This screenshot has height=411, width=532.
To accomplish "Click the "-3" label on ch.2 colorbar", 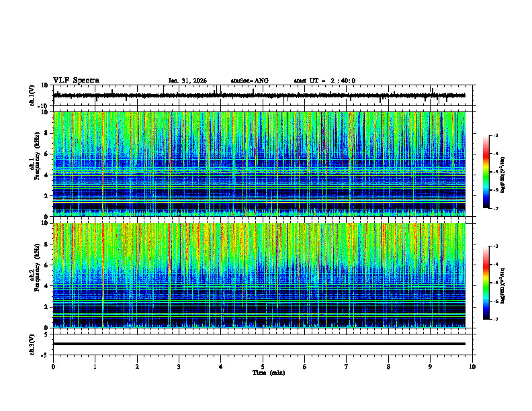I will (496, 246).
